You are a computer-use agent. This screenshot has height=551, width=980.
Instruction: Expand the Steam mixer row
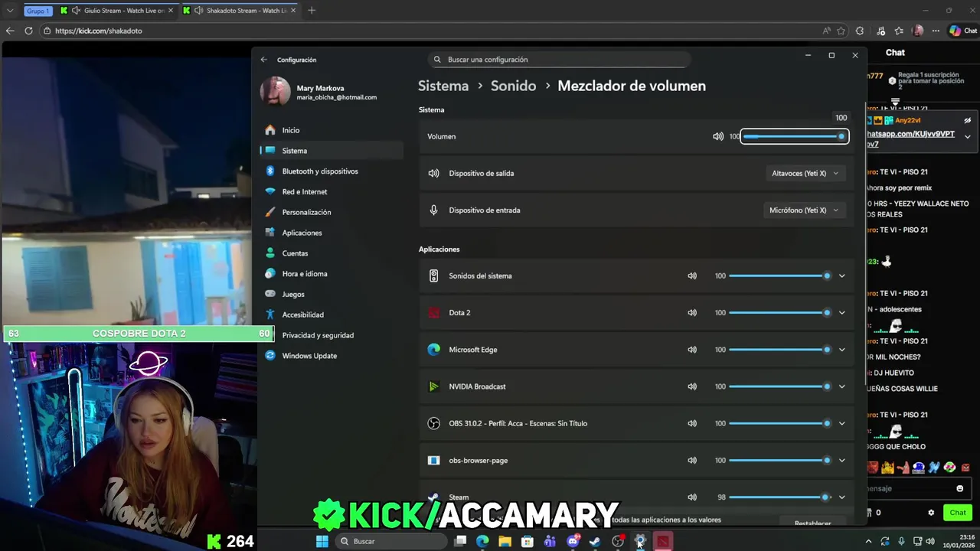click(841, 497)
